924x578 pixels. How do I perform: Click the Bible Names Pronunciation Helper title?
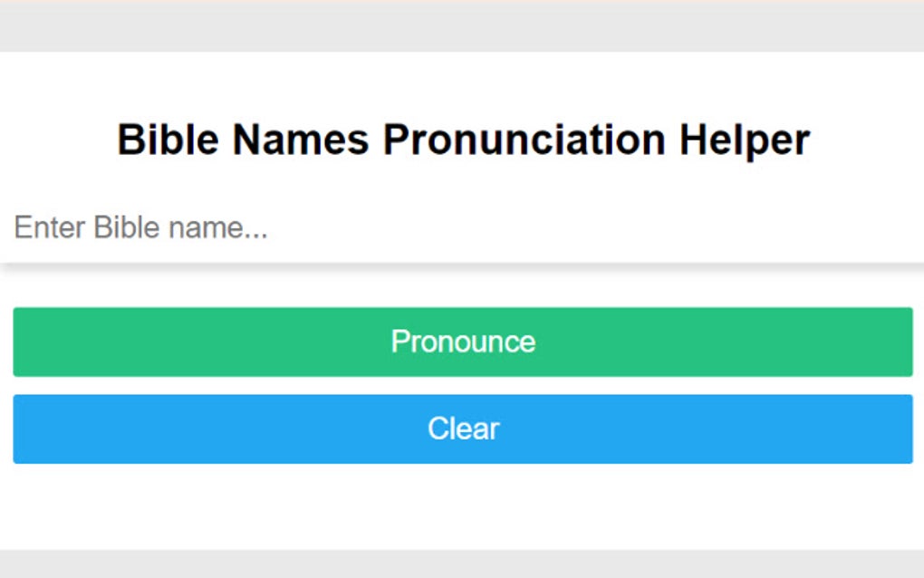coord(462,139)
